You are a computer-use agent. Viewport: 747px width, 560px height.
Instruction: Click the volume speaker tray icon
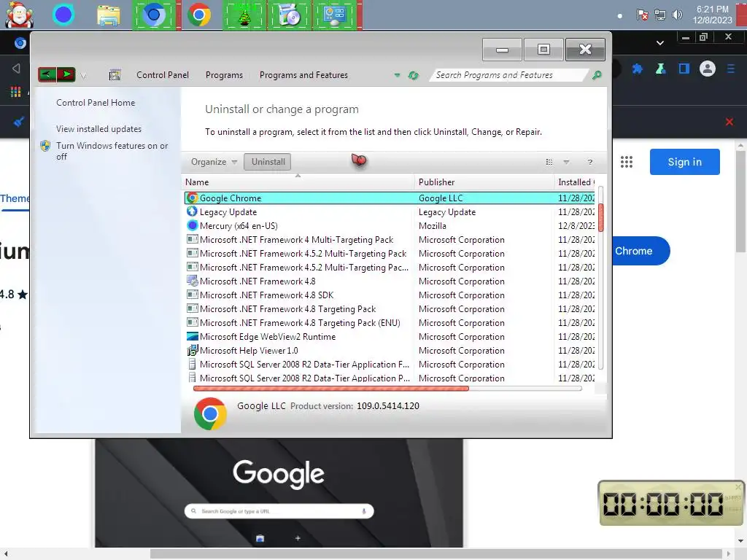677,15
